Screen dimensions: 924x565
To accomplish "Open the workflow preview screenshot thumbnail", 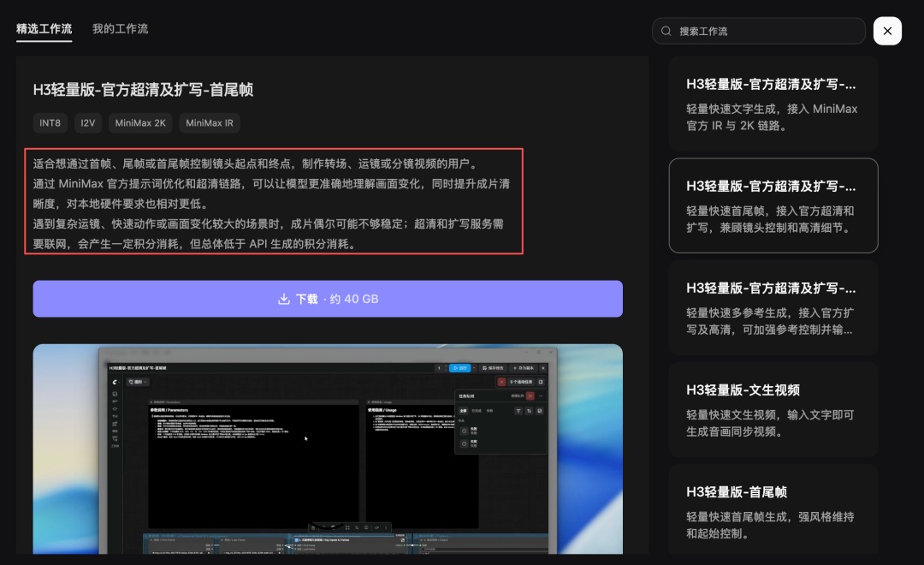I will 328,449.
